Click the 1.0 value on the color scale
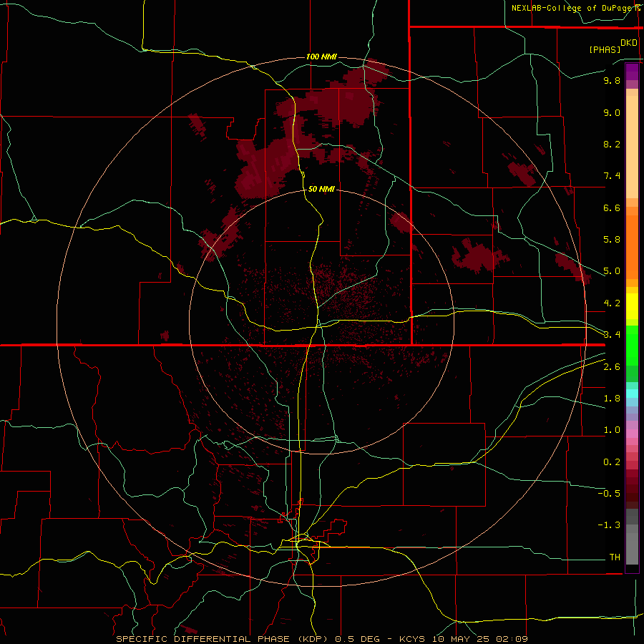Viewport: 644px width, 644px height. [x=612, y=430]
